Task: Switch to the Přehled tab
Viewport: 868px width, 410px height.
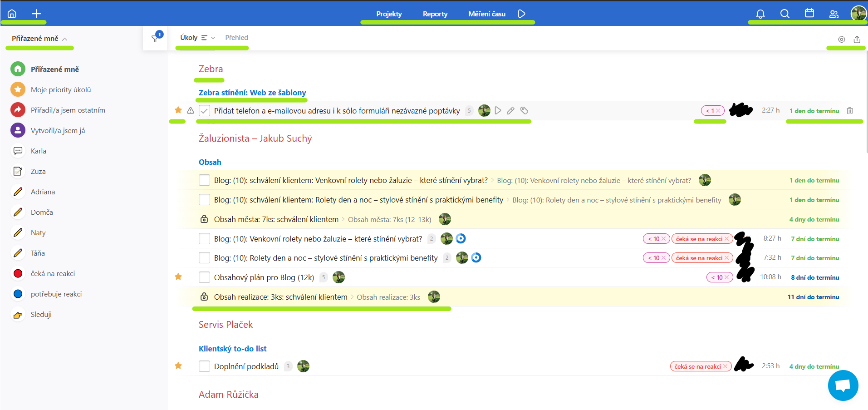Action: 236,38
